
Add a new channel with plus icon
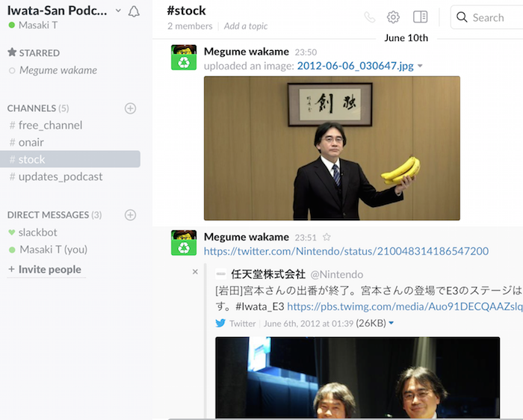tap(131, 108)
